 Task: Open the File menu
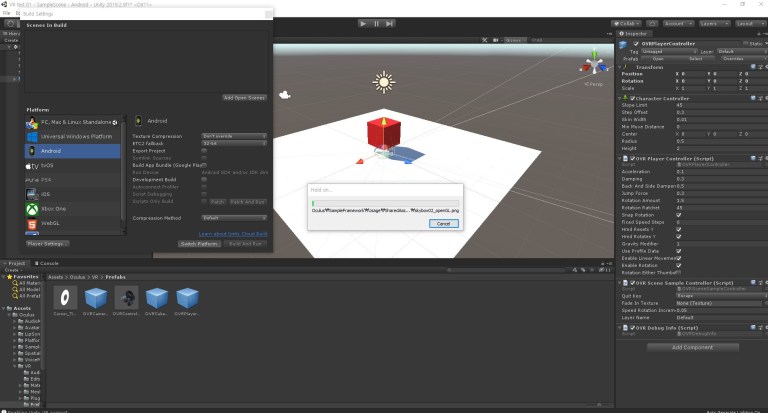[x=6, y=12]
